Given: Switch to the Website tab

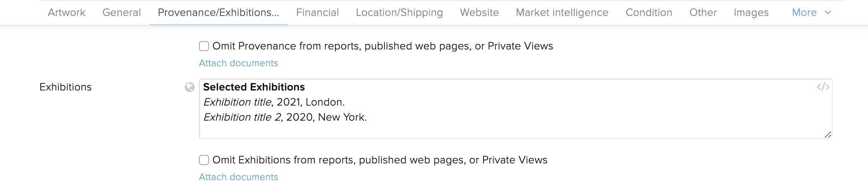Looking at the screenshot, I should tap(479, 13).
